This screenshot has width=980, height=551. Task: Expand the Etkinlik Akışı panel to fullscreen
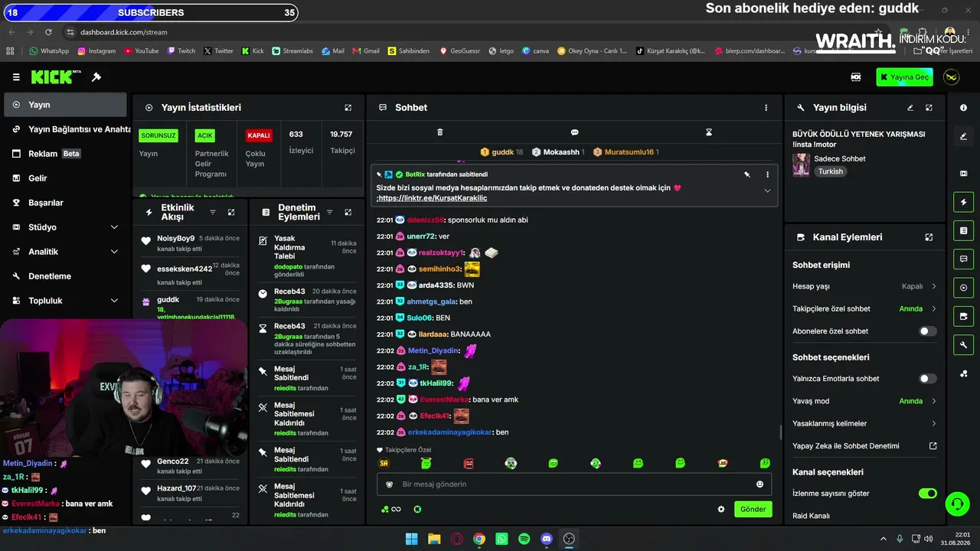(231, 212)
